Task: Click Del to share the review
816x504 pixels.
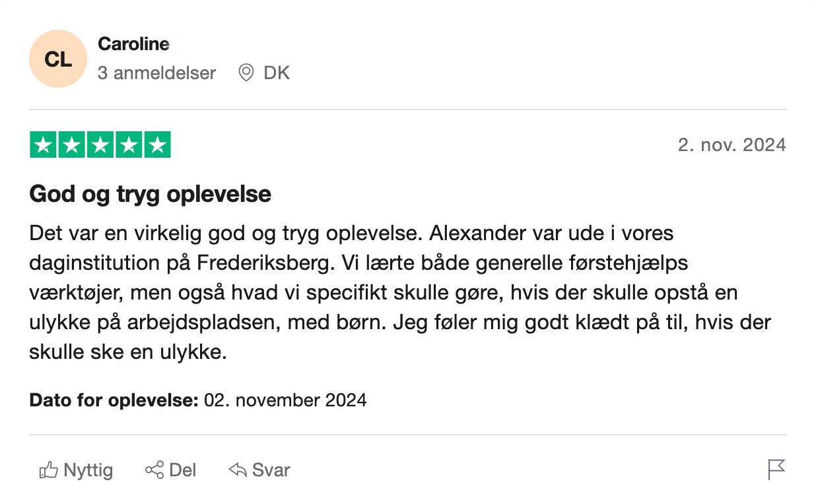Action: click(183, 470)
